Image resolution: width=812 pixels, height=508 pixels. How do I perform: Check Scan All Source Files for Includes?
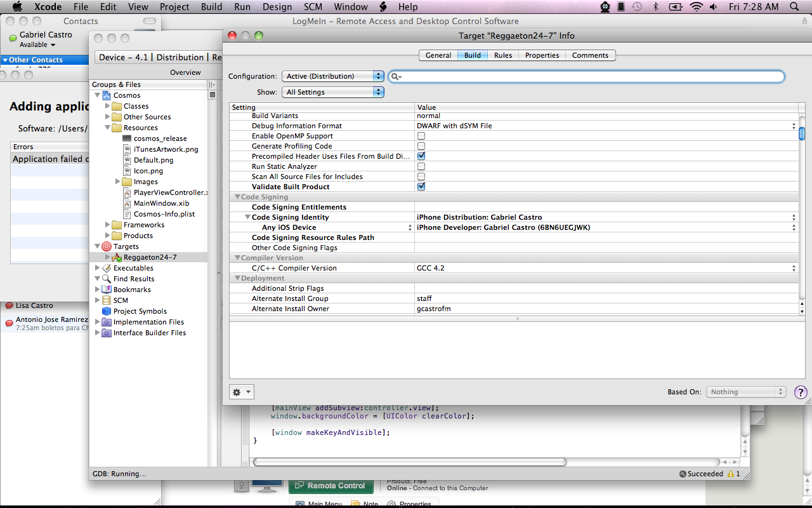pyautogui.click(x=421, y=177)
